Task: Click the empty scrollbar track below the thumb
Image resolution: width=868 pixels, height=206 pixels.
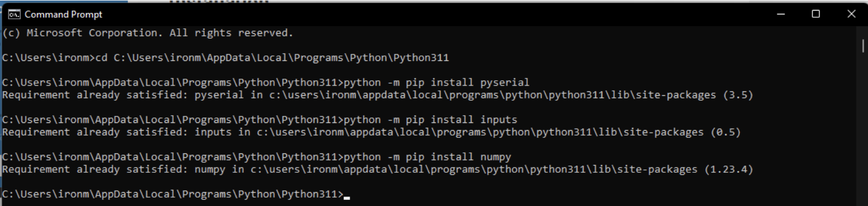Action: pyautogui.click(x=862, y=127)
